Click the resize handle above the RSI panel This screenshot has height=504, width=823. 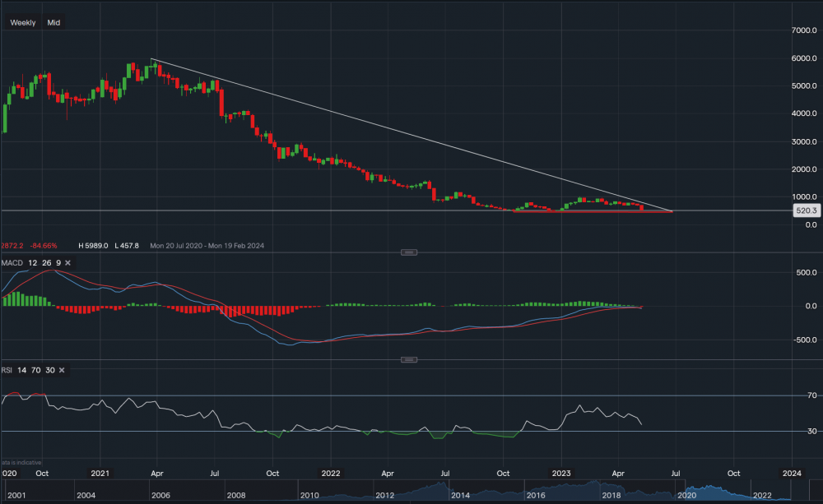pos(408,359)
